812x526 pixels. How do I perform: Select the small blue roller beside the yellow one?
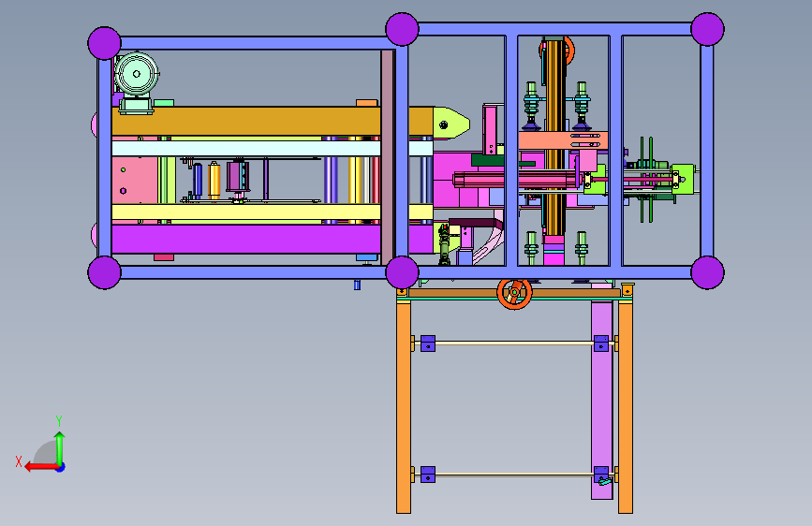[198, 180]
